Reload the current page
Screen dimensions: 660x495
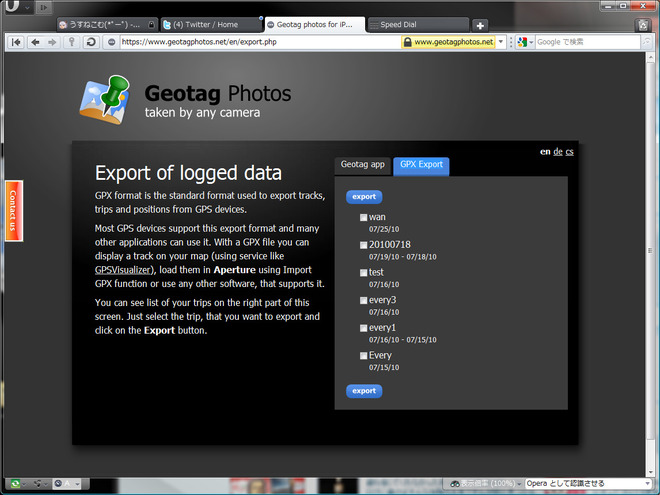pyautogui.click(x=91, y=42)
